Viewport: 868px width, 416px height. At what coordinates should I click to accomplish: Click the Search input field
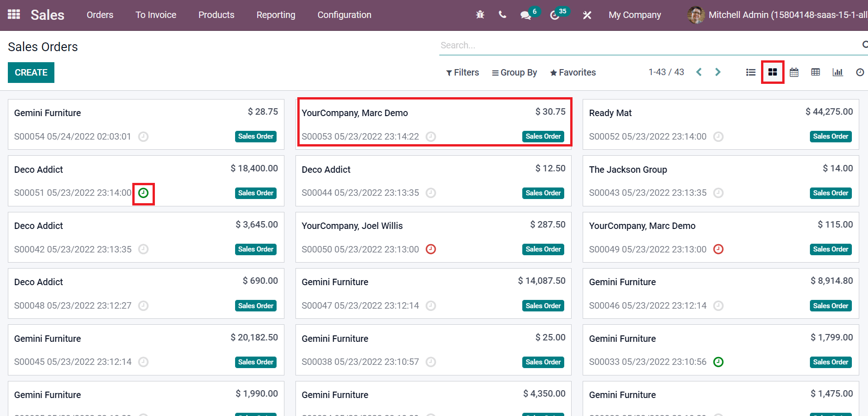(650, 45)
